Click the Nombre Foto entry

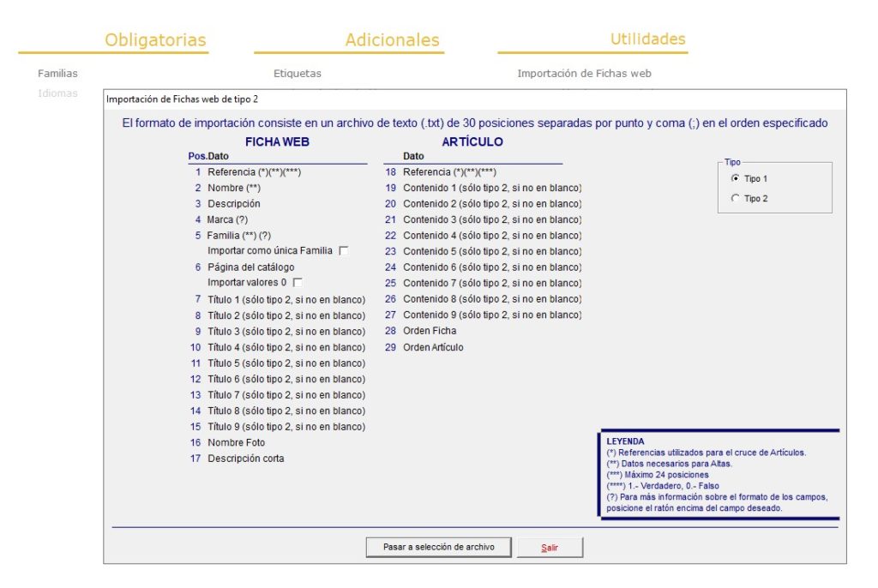pos(237,442)
